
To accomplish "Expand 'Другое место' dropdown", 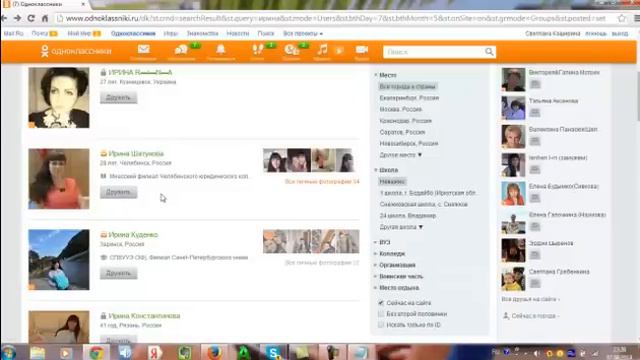I will (400, 155).
